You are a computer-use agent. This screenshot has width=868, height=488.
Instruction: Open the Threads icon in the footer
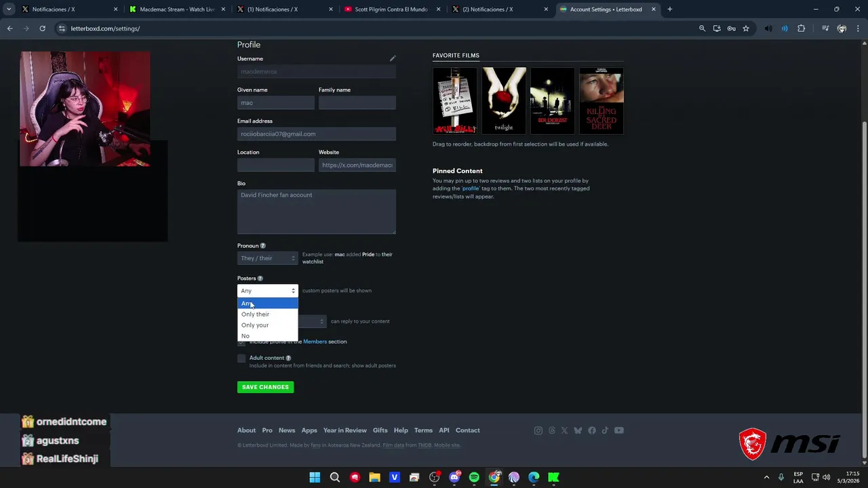[x=551, y=430]
